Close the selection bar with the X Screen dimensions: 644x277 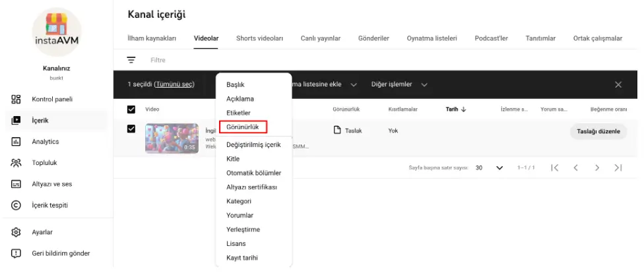tap(618, 84)
